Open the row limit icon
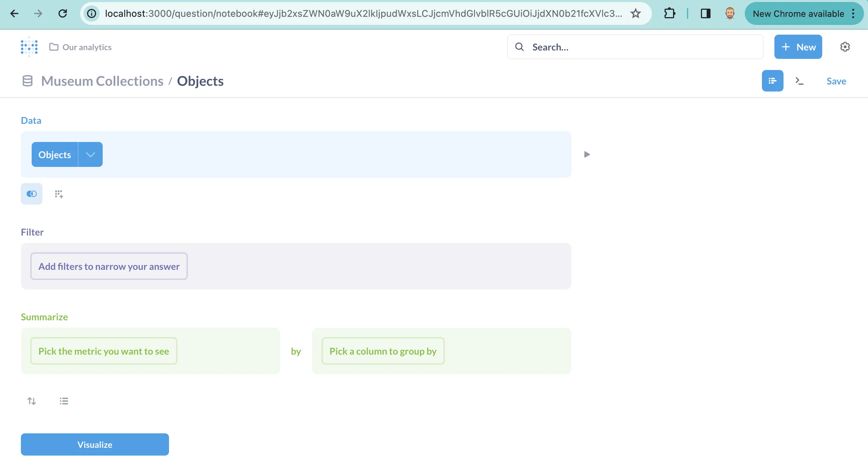Screen dimensions: 868x467 coord(64,401)
